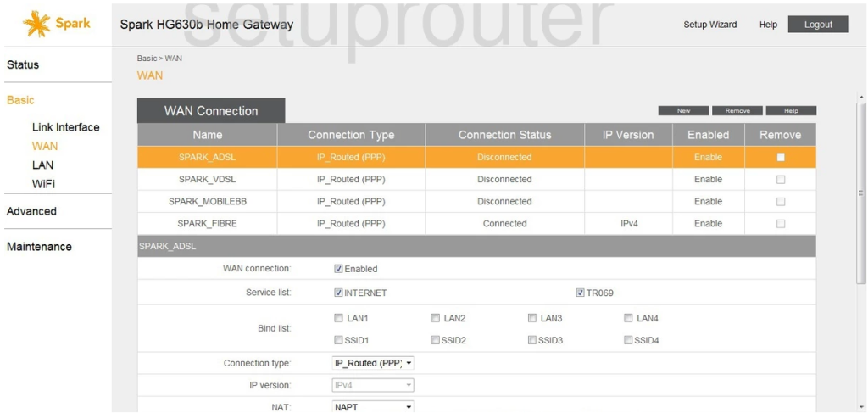The image size is (868, 413).
Task: Expand the Advanced menu section
Action: click(x=31, y=211)
